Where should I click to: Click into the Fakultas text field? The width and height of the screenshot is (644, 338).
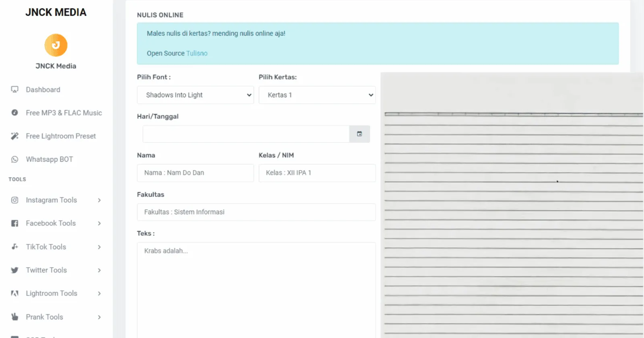click(x=256, y=212)
